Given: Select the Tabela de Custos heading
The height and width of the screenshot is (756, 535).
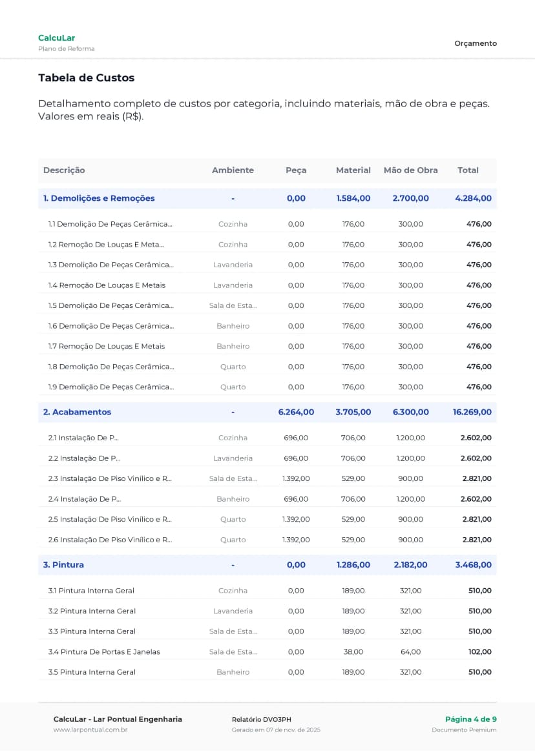Looking at the screenshot, I should pos(86,78).
